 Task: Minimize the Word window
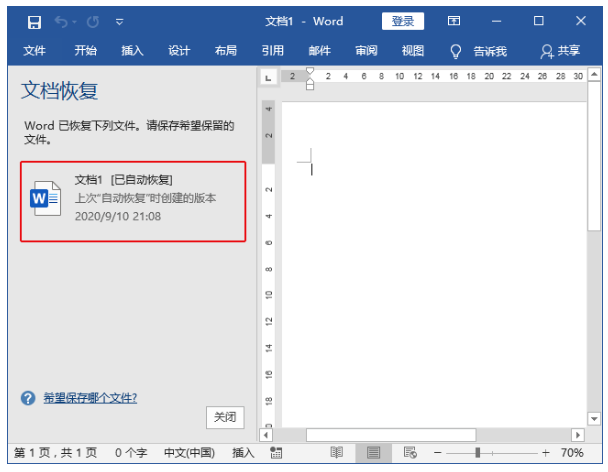pyautogui.click(x=497, y=21)
